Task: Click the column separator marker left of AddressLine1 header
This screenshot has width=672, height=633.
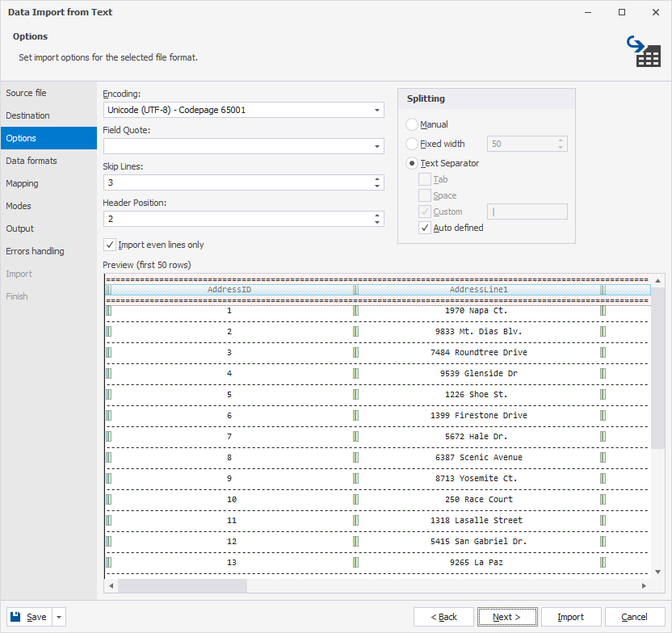Action: pos(355,290)
